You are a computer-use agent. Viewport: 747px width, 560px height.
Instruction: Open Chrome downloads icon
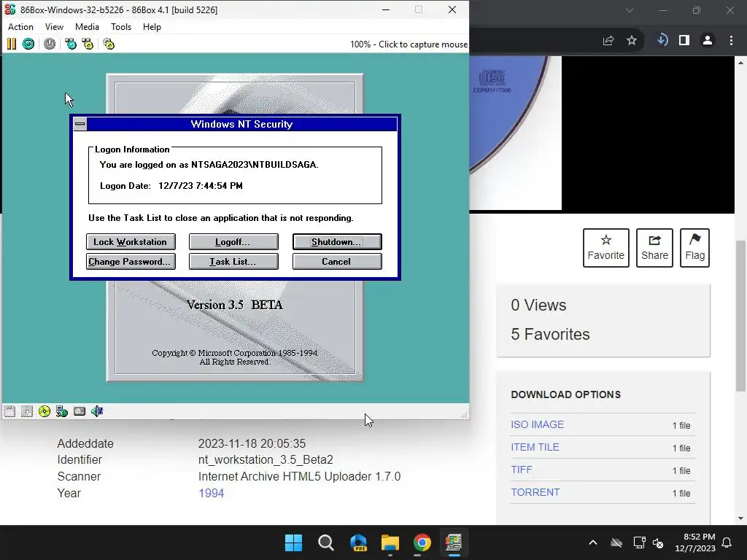[x=662, y=41]
